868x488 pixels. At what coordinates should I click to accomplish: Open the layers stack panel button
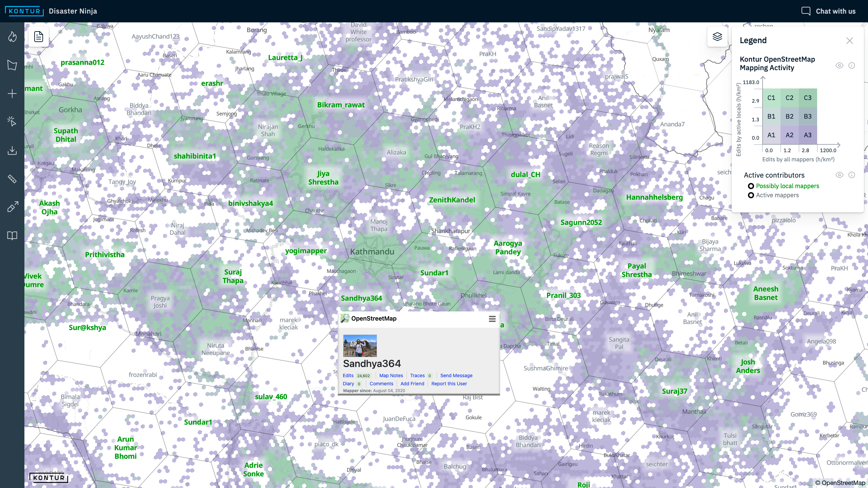point(717,37)
